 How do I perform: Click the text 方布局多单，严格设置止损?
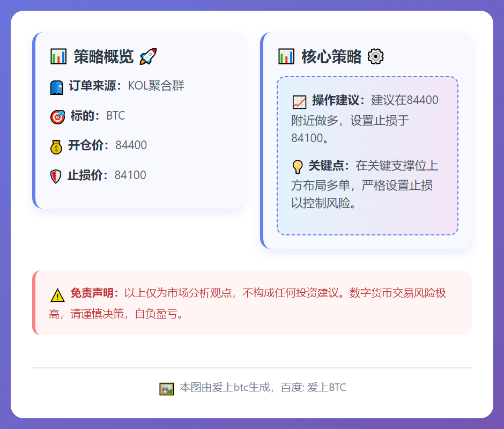pos(362,185)
